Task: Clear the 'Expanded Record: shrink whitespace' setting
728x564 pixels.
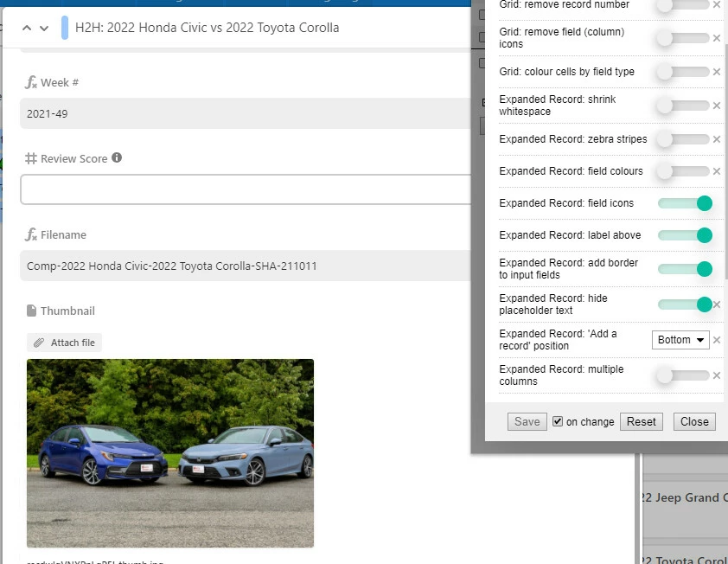Action: pyautogui.click(x=717, y=106)
